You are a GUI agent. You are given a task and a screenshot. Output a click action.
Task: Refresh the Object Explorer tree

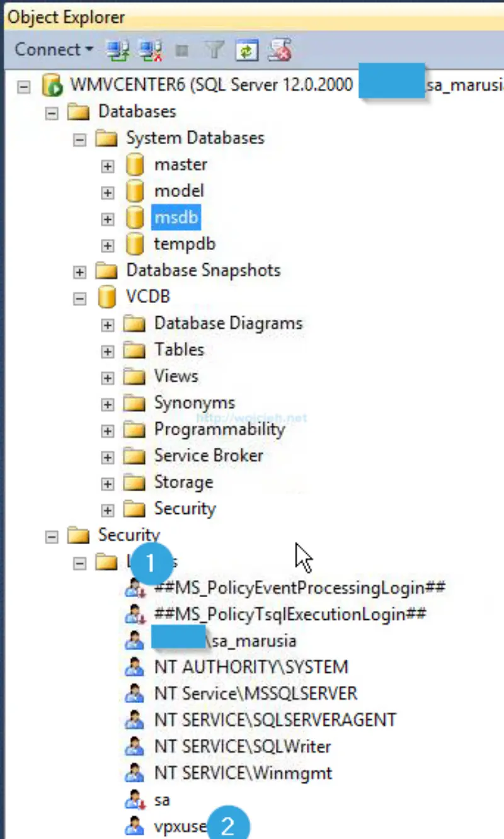[x=247, y=50]
